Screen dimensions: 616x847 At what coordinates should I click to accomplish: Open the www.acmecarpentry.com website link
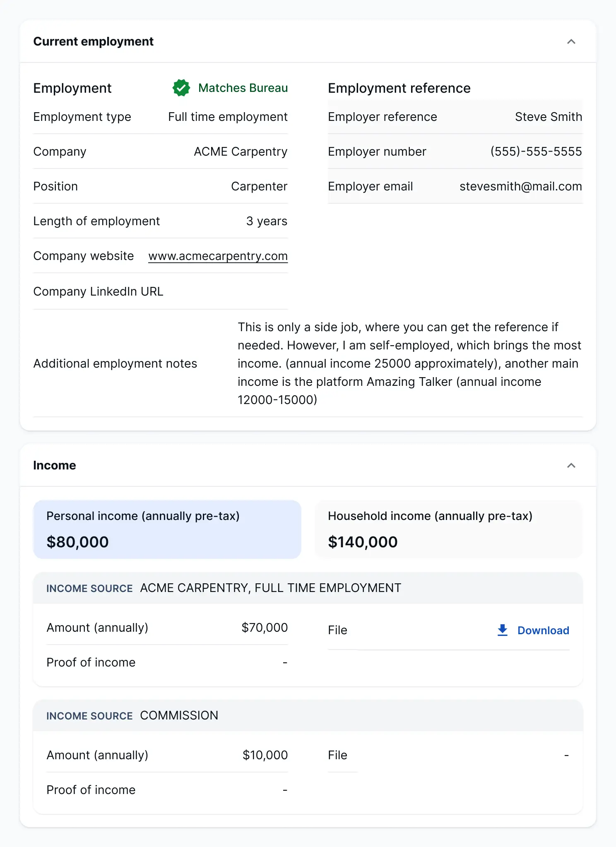pos(218,256)
